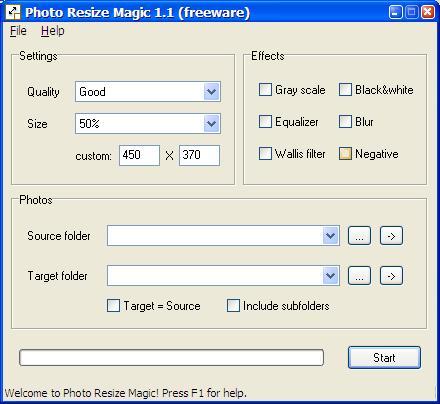Open the Help menu
The width and height of the screenshot is (440, 404).
tap(53, 31)
